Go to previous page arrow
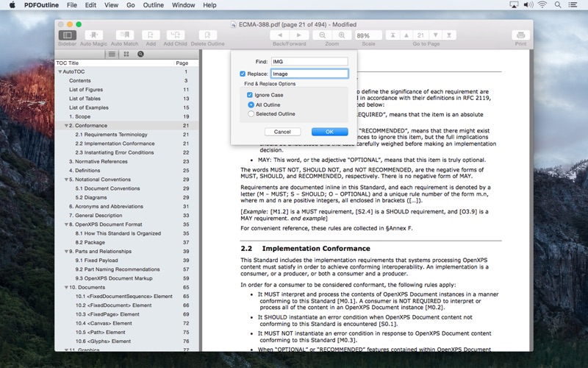This screenshot has width=588, height=368. point(406,35)
